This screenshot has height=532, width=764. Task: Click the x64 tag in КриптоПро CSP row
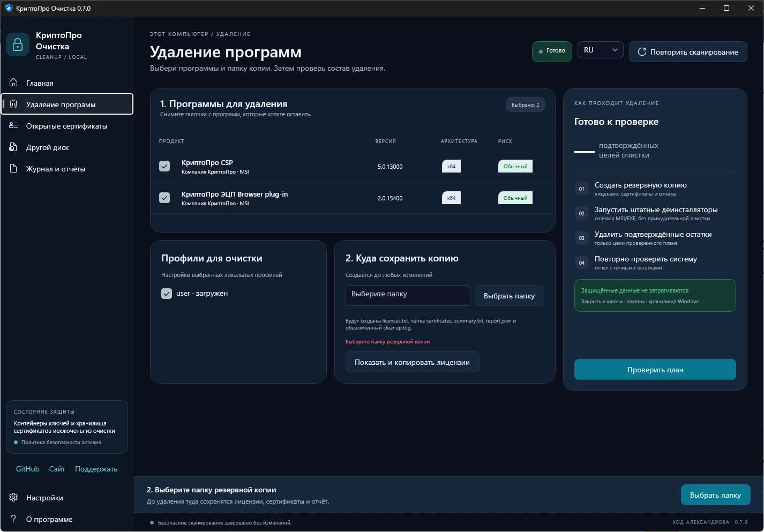(x=451, y=166)
